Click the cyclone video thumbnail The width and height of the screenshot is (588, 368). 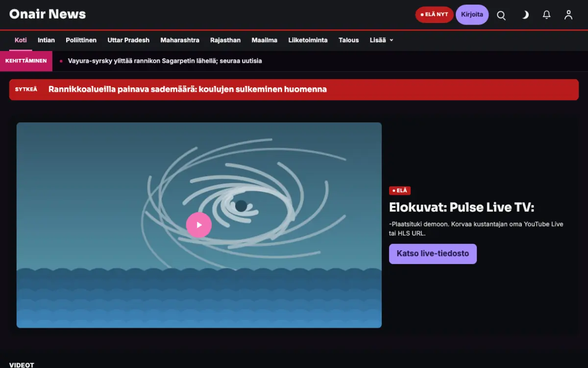pyautogui.click(x=199, y=225)
